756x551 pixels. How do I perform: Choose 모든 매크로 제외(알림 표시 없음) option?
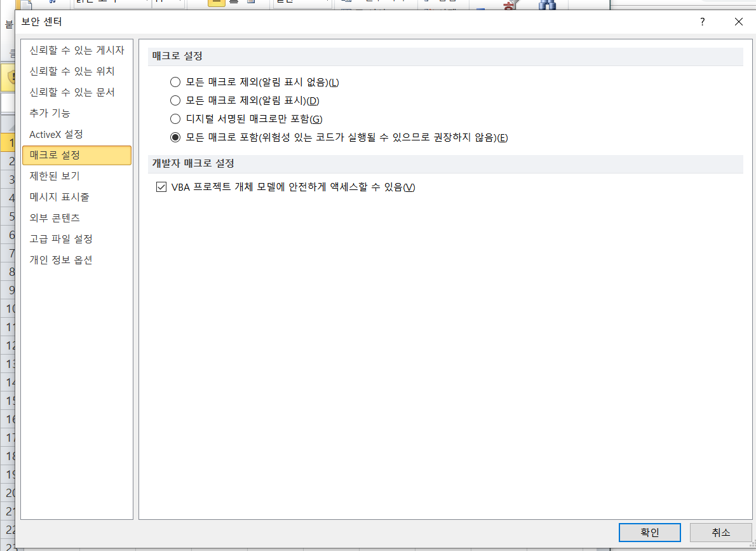175,82
